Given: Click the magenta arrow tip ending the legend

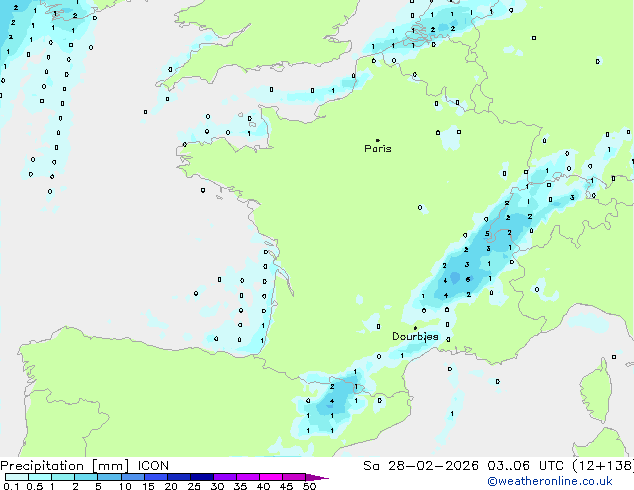Looking at the screenshot, I should click(x=317, y=478).
